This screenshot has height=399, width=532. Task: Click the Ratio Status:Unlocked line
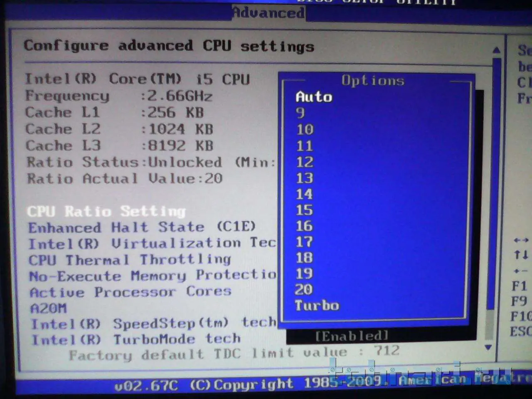click(151, 162)
